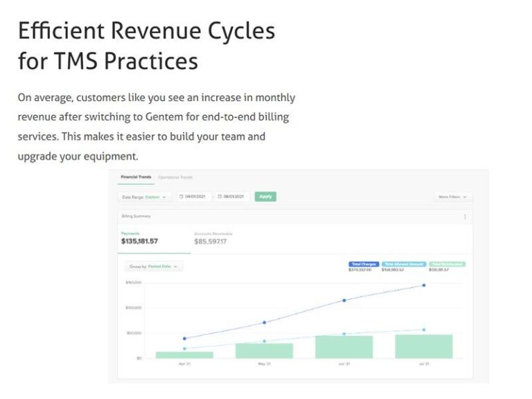
Task: Click the dark blue May '21 data point
Action: [x=265, y=323]
